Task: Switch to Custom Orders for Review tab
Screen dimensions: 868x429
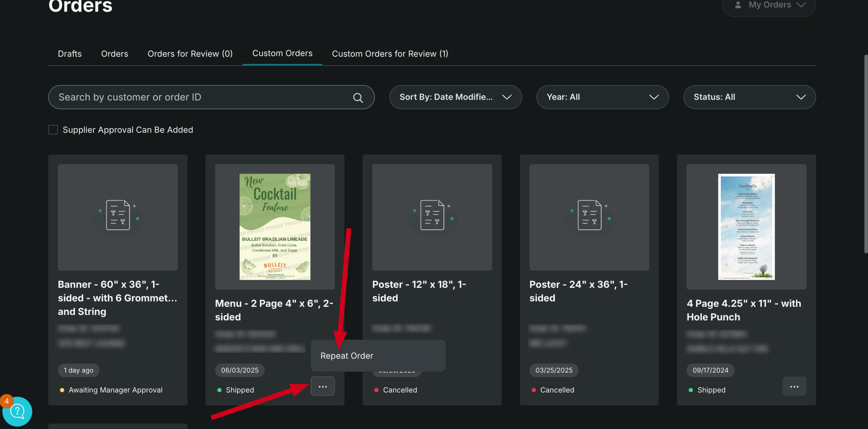Action: (x=390, y=54)
